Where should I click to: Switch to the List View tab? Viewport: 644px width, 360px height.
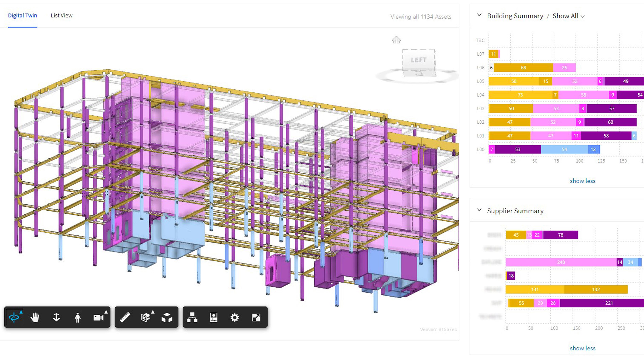62,15
